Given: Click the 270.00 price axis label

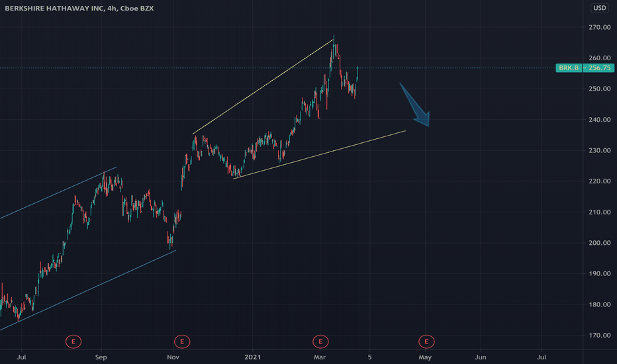Looking at the screenshot, I should [599, 27].
